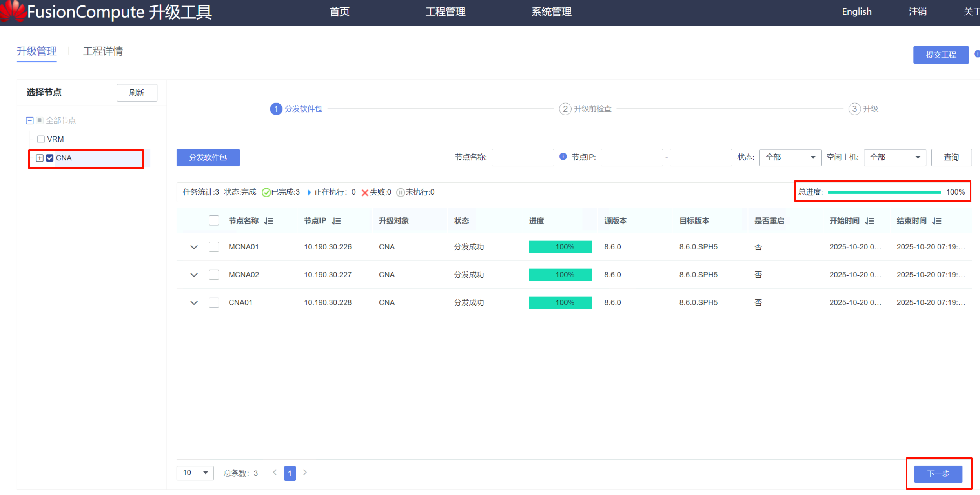Uncheck the CNA node checkbox
The width and height of the screenshot is (980, 495).
50,158
